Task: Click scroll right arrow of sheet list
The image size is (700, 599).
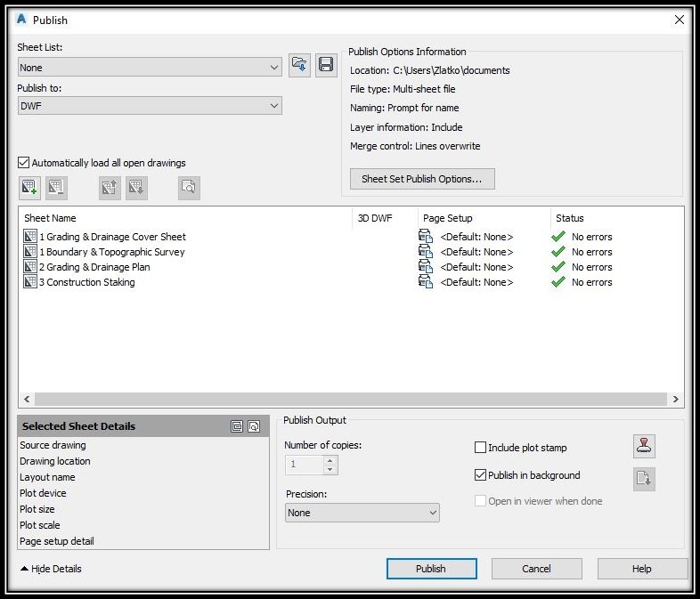Action: (x=675, y=399)
